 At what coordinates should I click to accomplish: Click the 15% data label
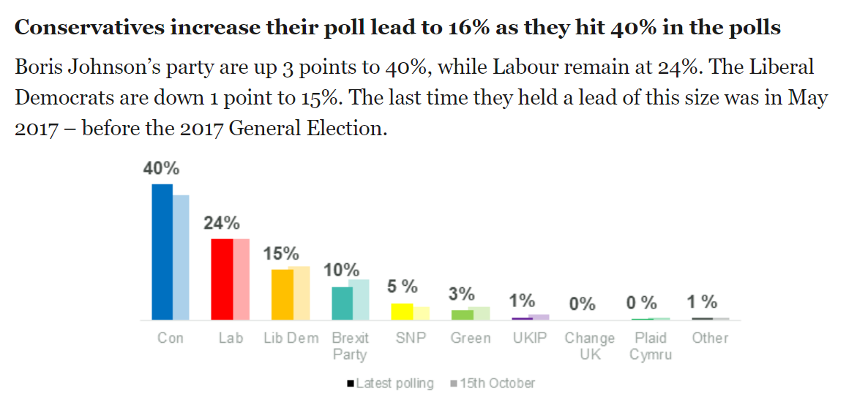281,254
